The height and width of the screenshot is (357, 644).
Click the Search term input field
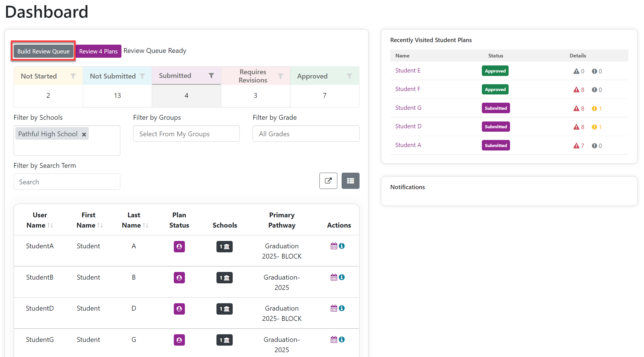click(67, 182)
